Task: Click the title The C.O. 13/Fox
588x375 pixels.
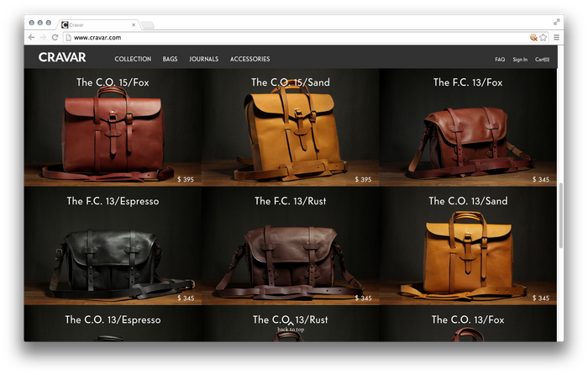Action: click(x=468, y=320)
